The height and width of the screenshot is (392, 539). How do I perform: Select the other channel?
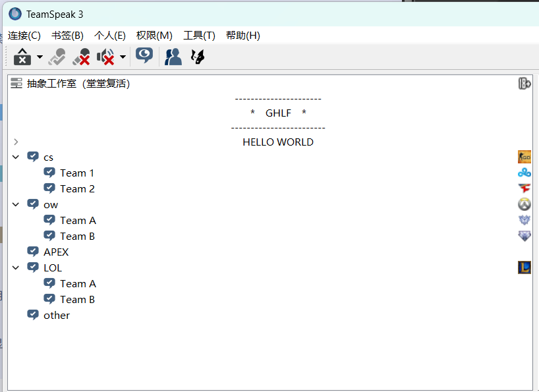click(x=57, y=315)
